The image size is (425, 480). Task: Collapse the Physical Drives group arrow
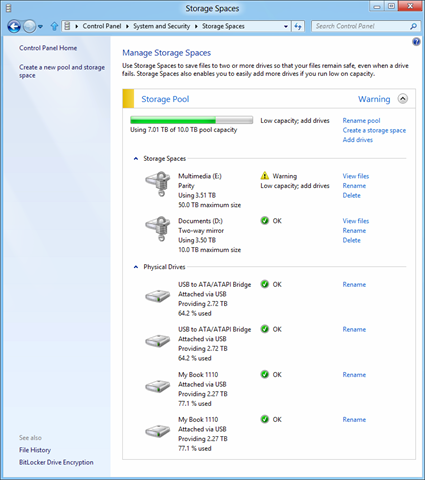point(136,267)
